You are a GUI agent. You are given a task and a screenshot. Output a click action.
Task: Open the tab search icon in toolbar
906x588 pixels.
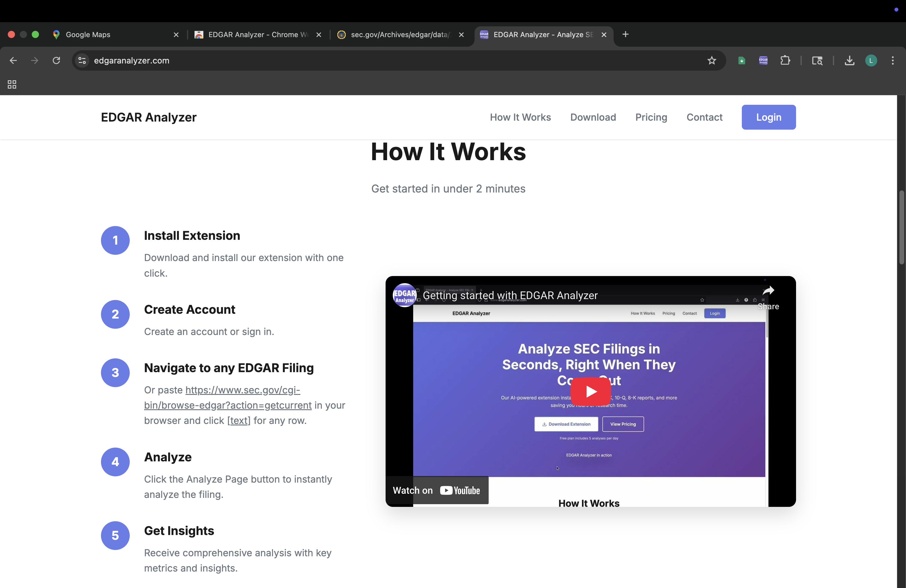click(817, 60)
